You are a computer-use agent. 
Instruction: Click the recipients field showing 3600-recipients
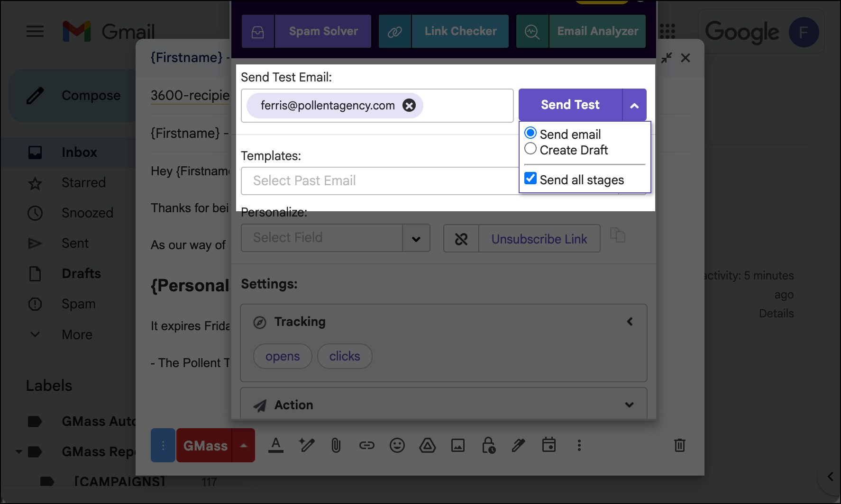pos(190,96)
